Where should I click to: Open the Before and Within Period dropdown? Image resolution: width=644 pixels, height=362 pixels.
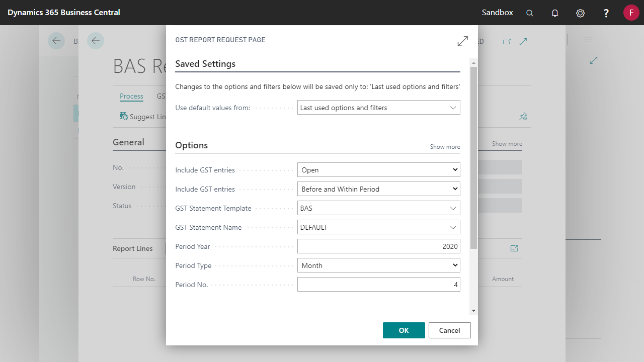coord(378,189)
